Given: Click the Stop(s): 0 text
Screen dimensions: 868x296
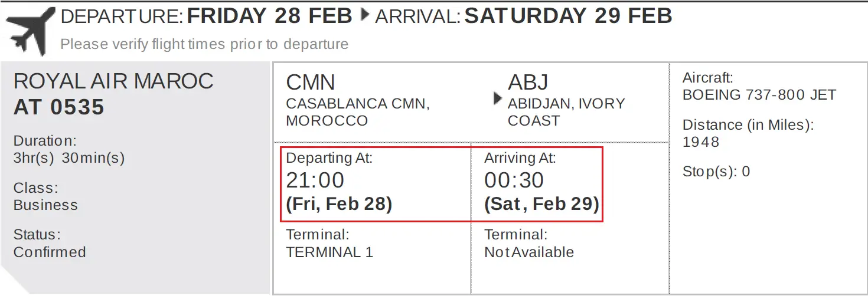Looking at the screenshot, I should pos(716,172).
